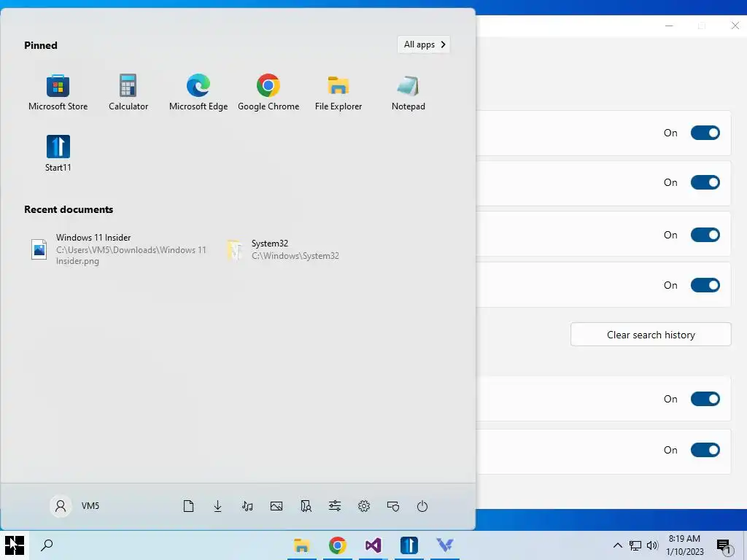Image resolution: width=747 pixels, height=560 pixels.
Task: Switch to Visual Studio on the taskbar
Action: tap(373, 545)
